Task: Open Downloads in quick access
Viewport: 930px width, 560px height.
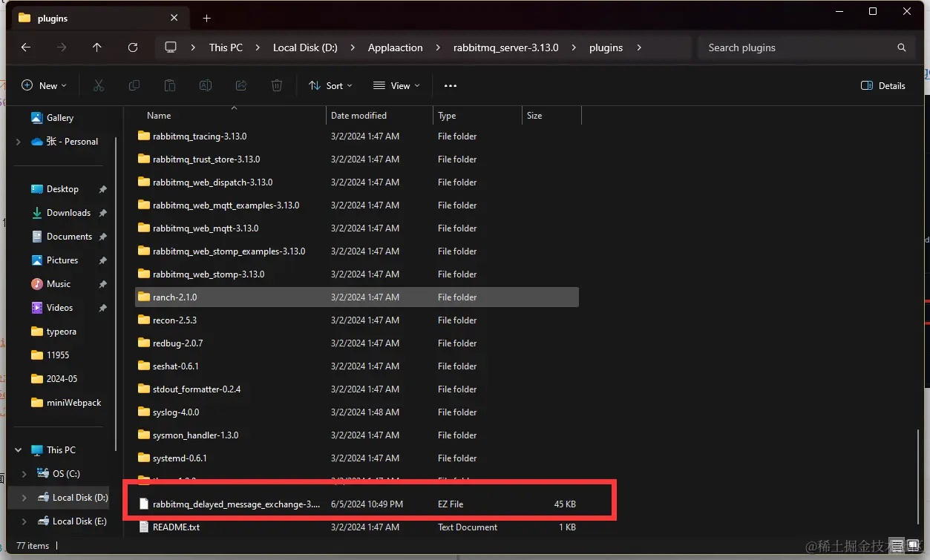Action: pos(68,212)
